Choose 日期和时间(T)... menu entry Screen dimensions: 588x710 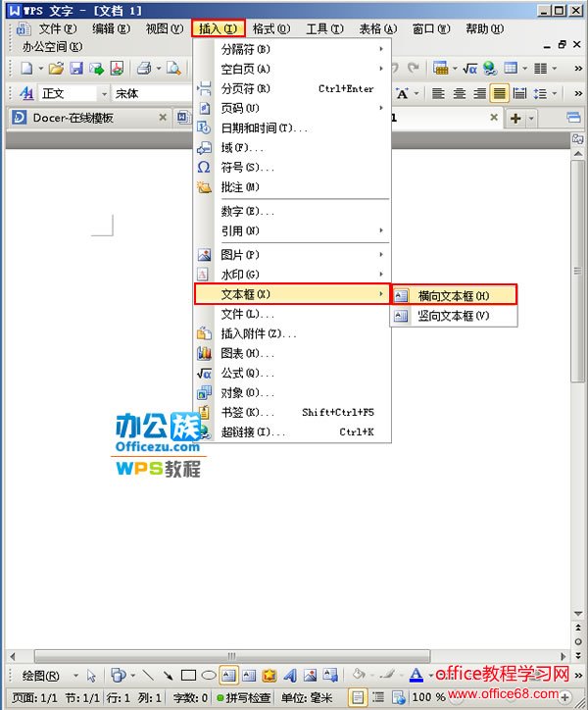[292, 128]
